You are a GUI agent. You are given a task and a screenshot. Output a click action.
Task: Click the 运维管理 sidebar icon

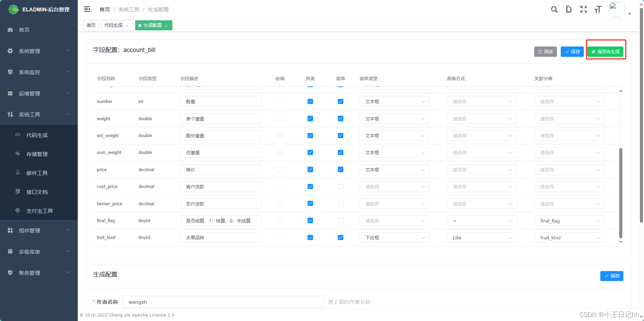coord(10,93)
